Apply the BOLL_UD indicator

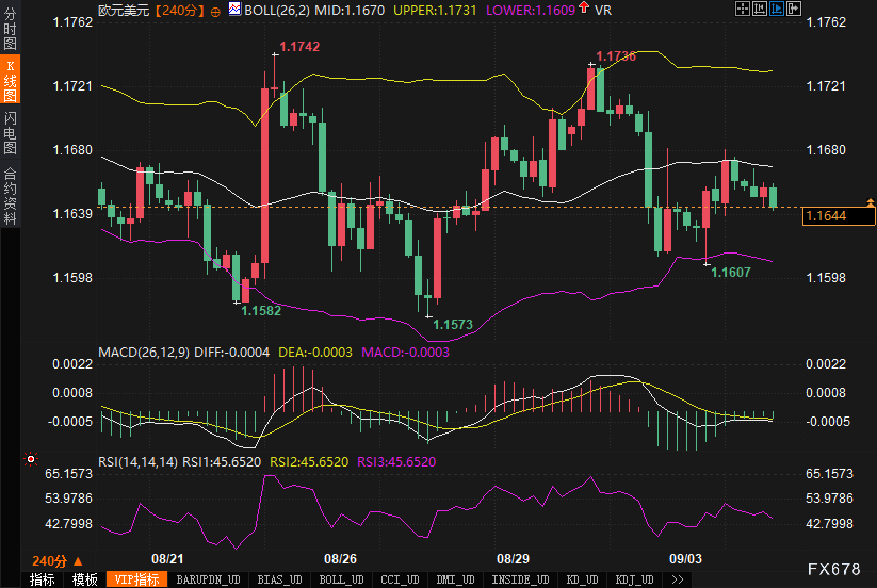coord(341,579)
